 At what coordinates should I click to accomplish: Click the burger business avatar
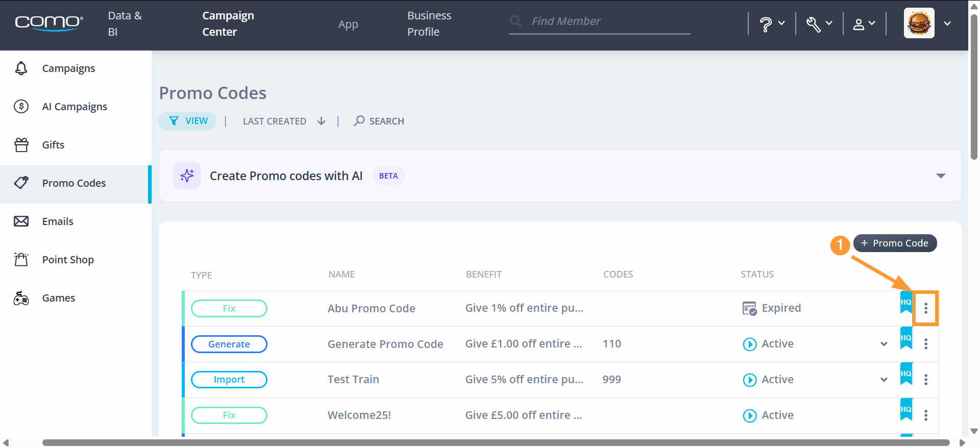click(919, 23)
